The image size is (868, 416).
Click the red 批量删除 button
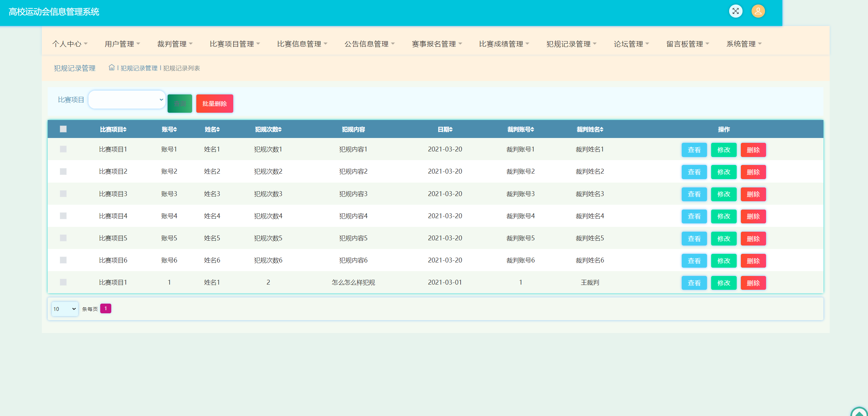pyautogui.click(x=214, y=103)
